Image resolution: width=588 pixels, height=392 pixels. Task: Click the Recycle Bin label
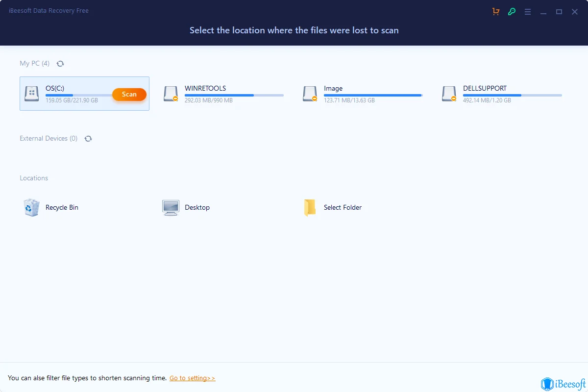pos(62,208)
